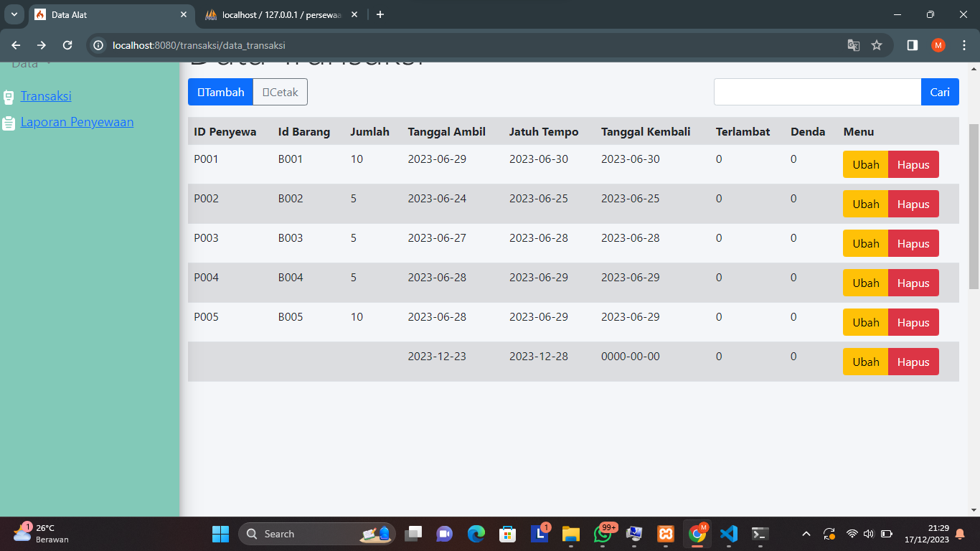Open the Chrome tab search dropdown

(14, 14)
